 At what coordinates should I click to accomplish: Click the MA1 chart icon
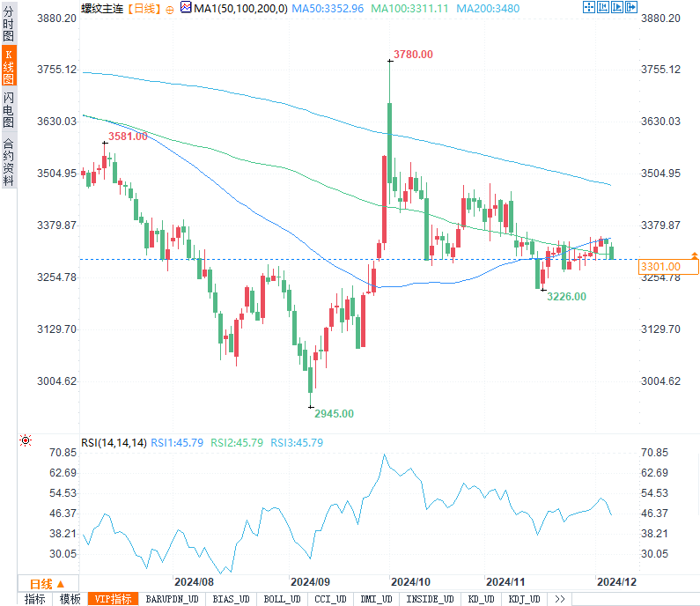[x=185, y=8]
